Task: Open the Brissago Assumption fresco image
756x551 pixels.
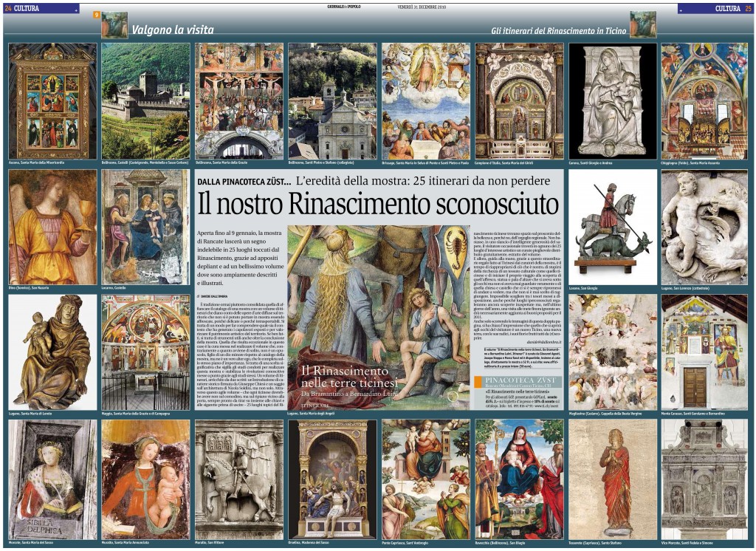Action: [426, 101]
